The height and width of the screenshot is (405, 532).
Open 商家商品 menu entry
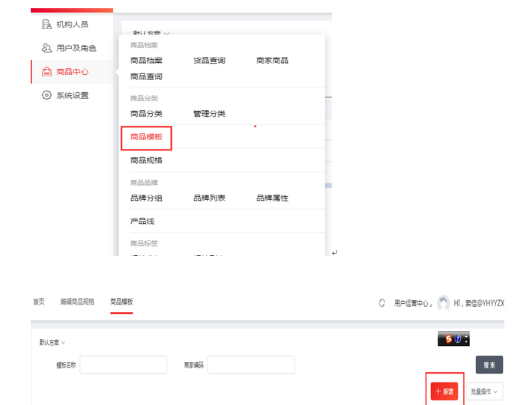point(272,61)
